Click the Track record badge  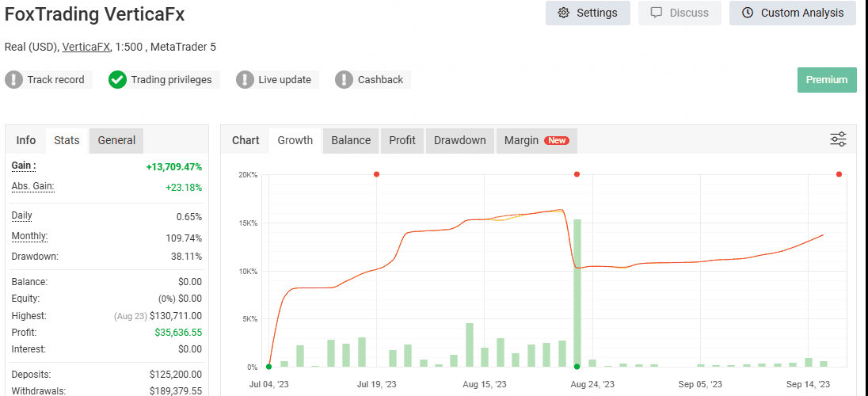[49, 80]
